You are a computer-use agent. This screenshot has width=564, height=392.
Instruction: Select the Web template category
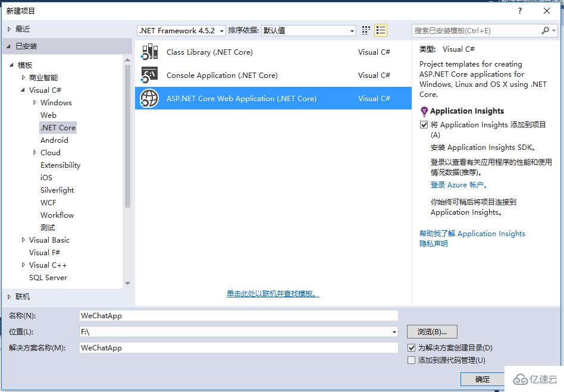[x=48, y=115]
